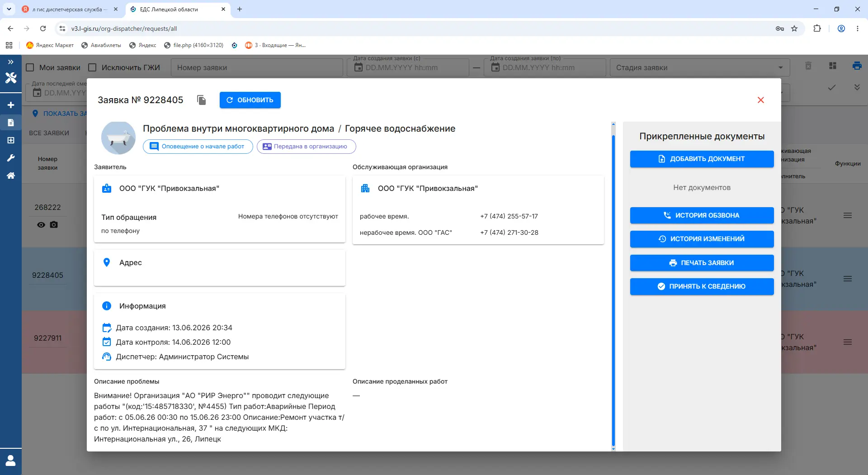
Task: Open ИСТОРИЯ ОБЗВОНА
Action: coord(702,215)
